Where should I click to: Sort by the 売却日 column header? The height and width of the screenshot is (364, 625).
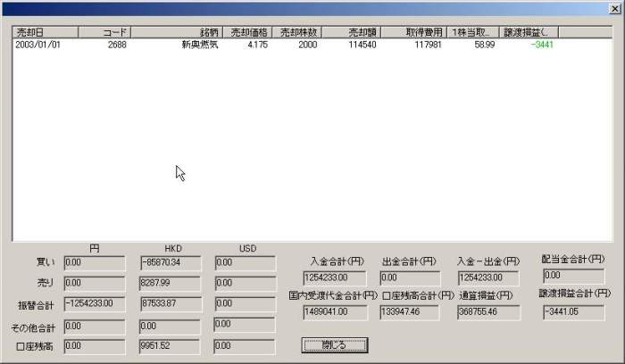(45, 31)
